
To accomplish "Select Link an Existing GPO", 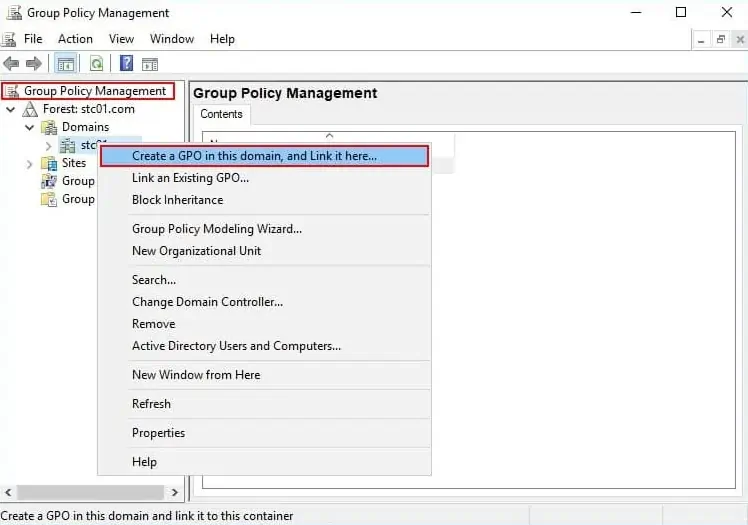I will tap(190, 178).
